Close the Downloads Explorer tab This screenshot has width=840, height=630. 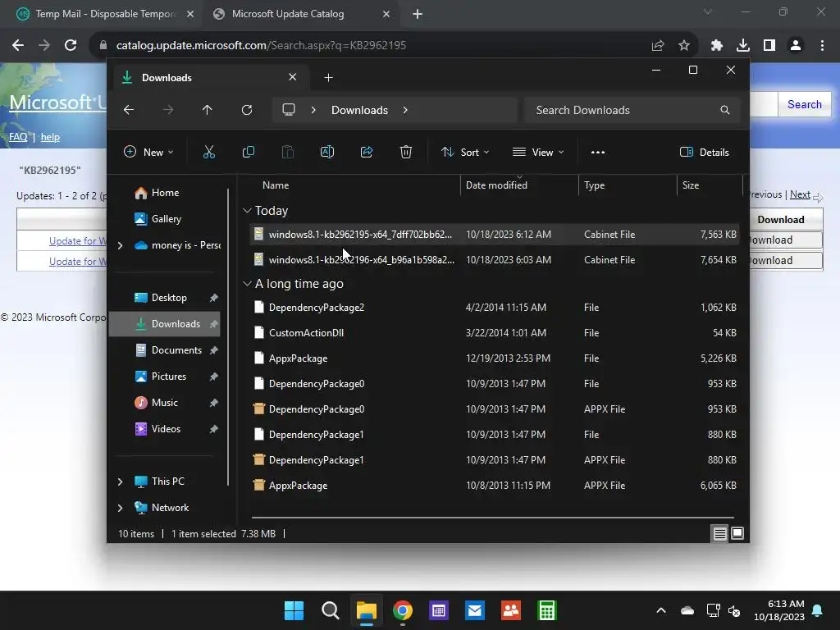293,77
